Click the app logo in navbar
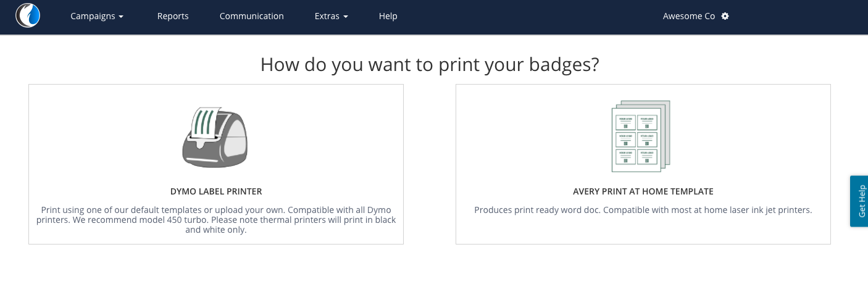The image size is (868, 305). coord(28,15)
